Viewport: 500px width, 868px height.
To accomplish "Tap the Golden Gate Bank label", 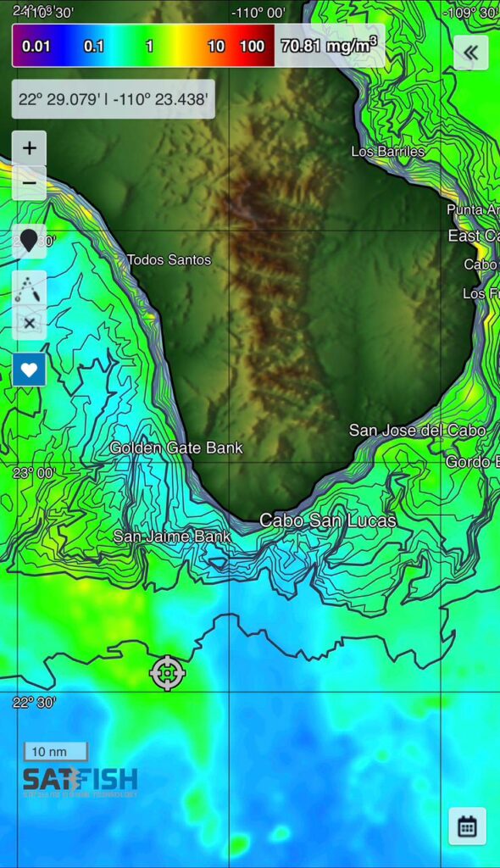I will (x=176, y=448).
